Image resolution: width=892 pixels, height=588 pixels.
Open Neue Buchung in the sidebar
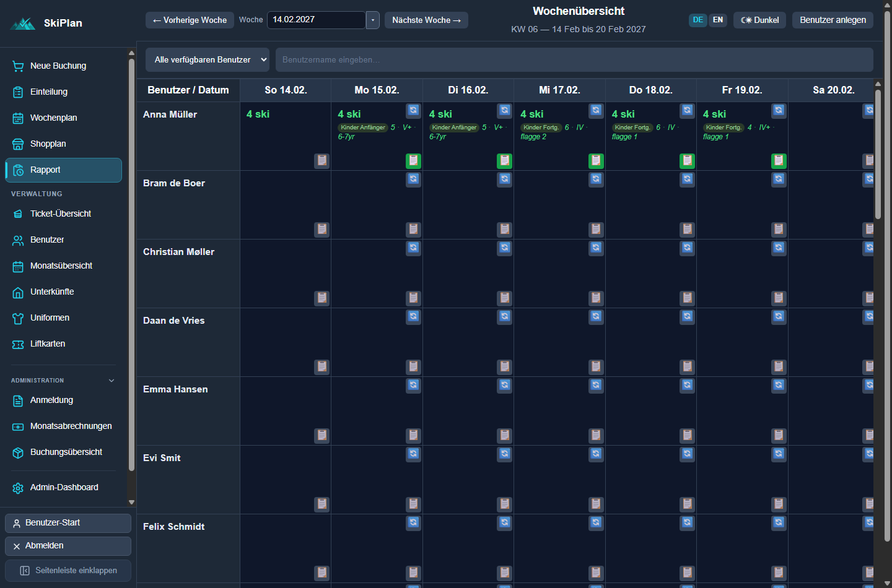tap(63, 66)
